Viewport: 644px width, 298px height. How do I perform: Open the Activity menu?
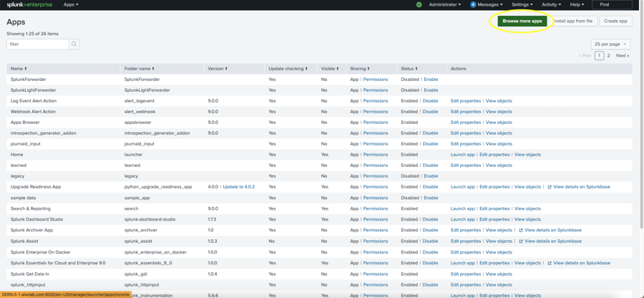click(551, 4)
